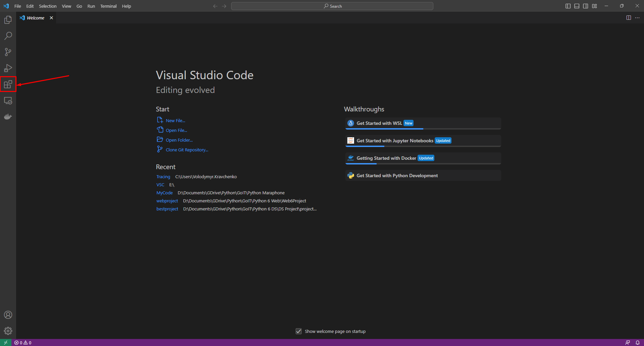The image size is (644, 346).
Task: Go back with the navigation arrow
Action: pos(215,6)
